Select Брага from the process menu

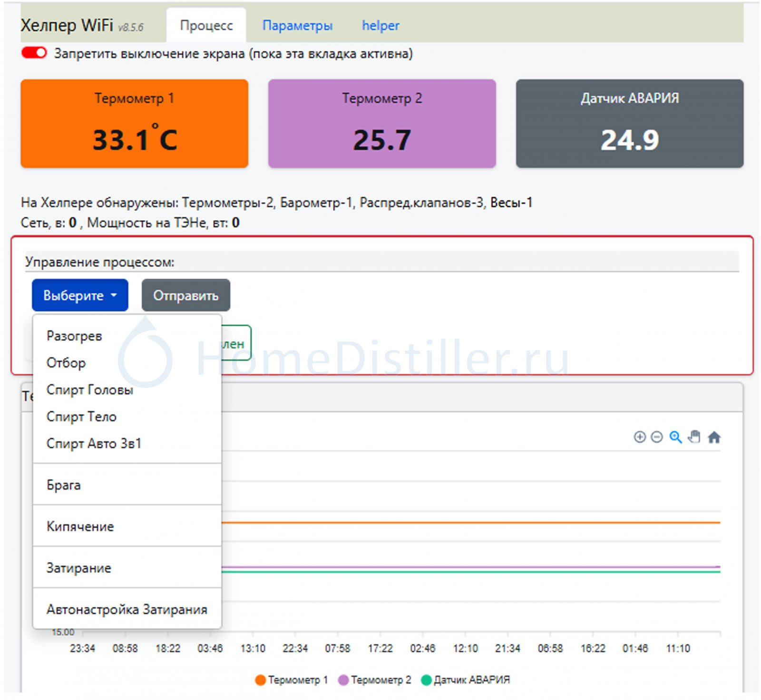pyautogui.click(x=127, y=485)
